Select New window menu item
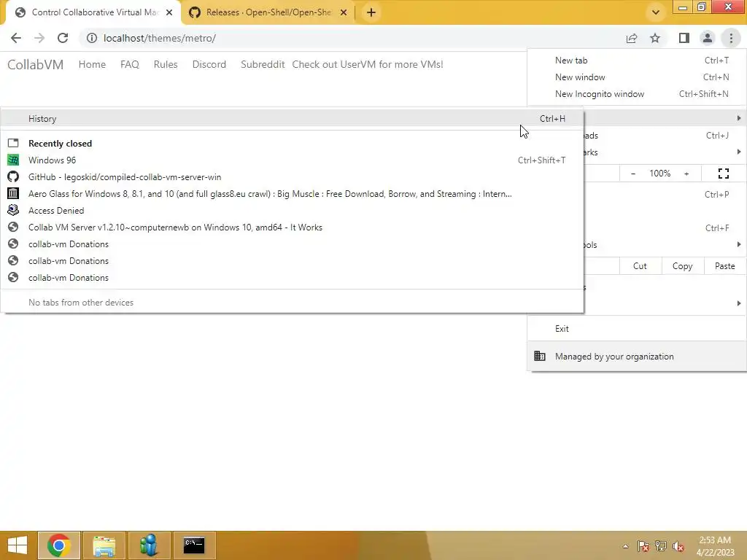The height and width of the screenshot is (560, 747). pyautogui.click(x=637, y=77)
